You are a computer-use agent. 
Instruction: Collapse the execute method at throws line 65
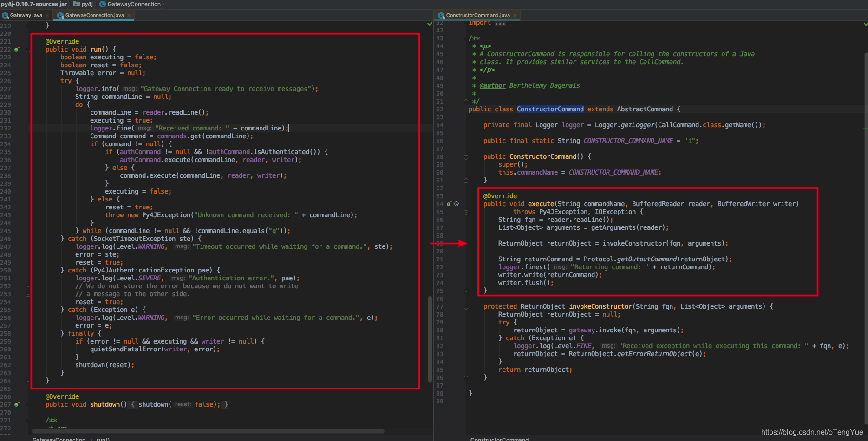pos(466,212)
